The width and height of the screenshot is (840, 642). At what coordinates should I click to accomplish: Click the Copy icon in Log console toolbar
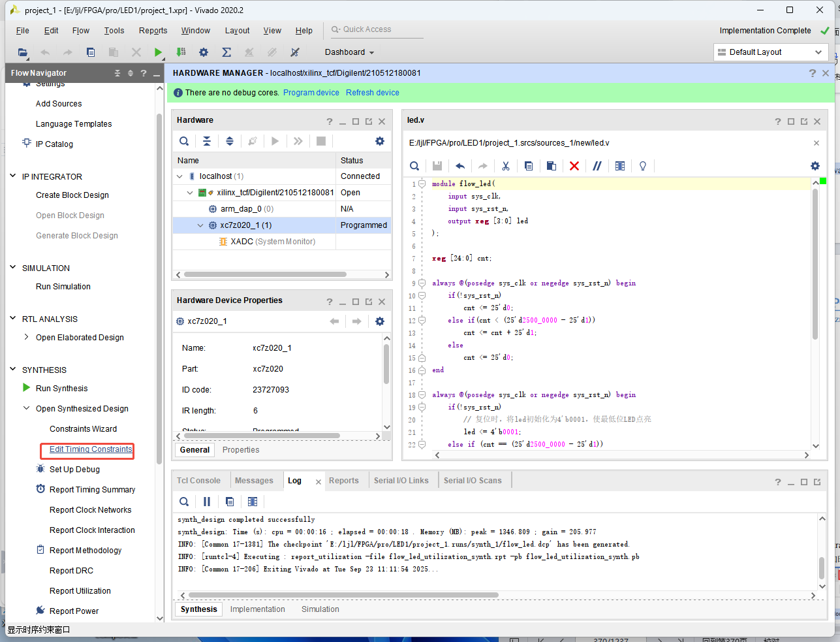click(x=230, y=502)
